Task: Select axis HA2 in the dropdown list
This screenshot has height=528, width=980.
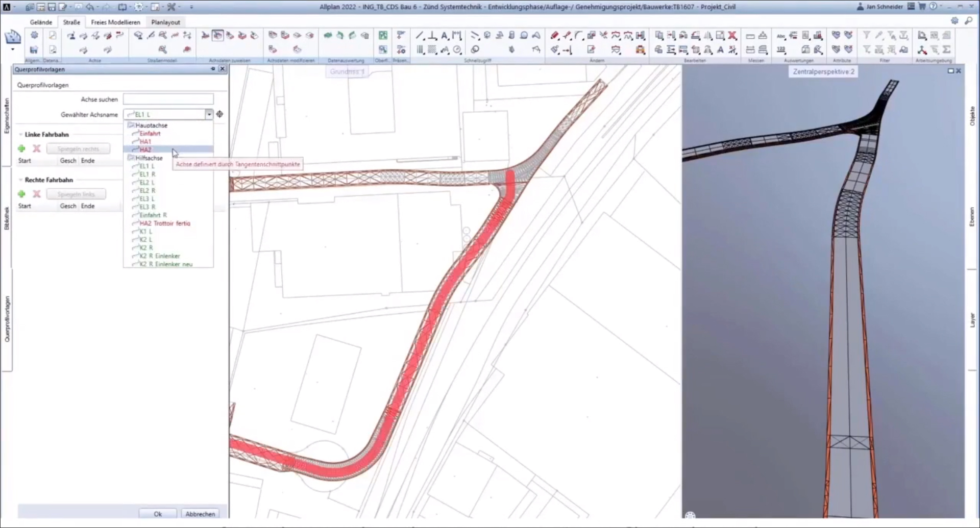Action: tap(168, 149)
